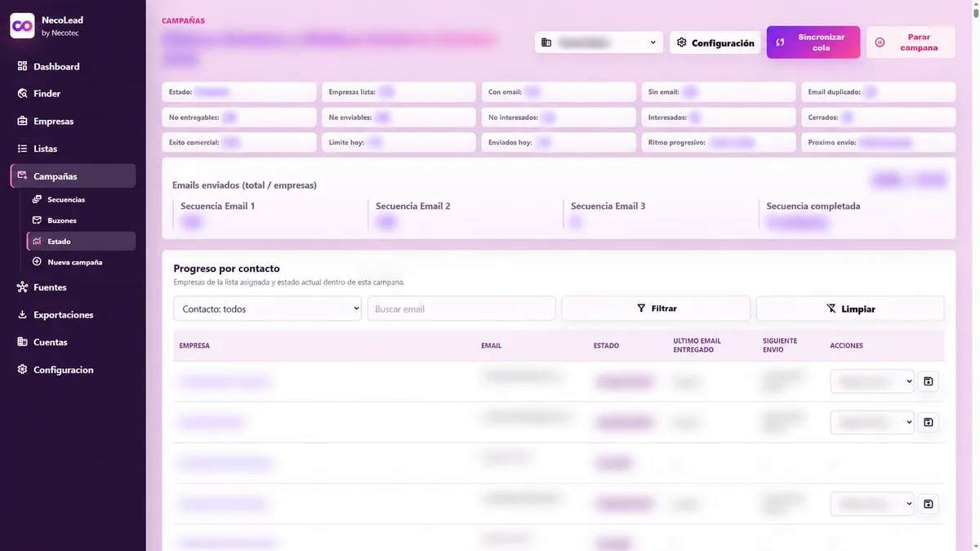
Task: Click the Exito comercial stat chip
Action: coord(239,142)
